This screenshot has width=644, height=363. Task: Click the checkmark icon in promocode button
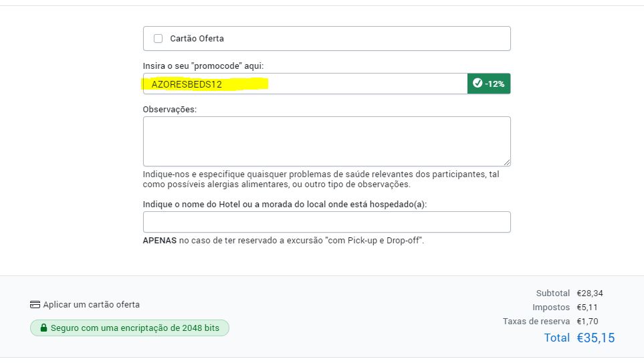point(477,84)
